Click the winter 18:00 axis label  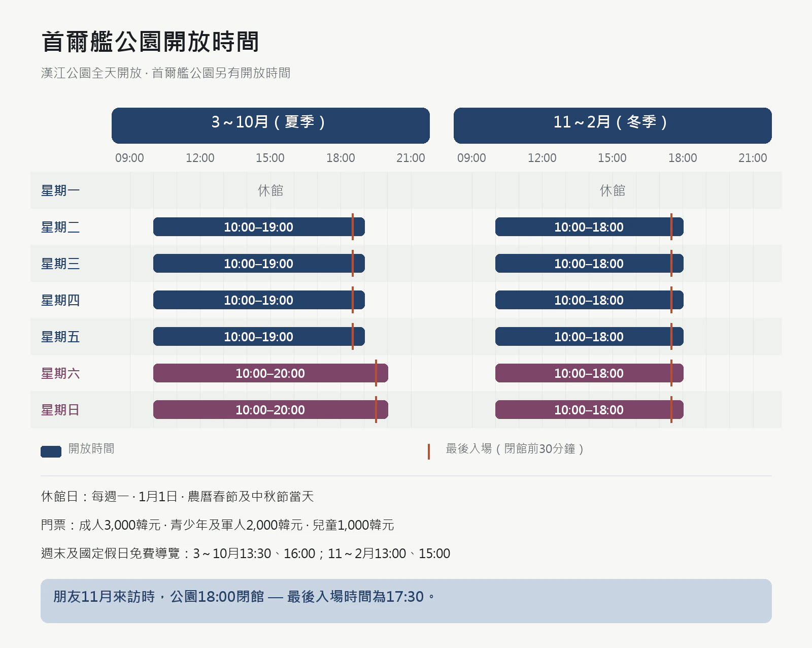point(683,158)
